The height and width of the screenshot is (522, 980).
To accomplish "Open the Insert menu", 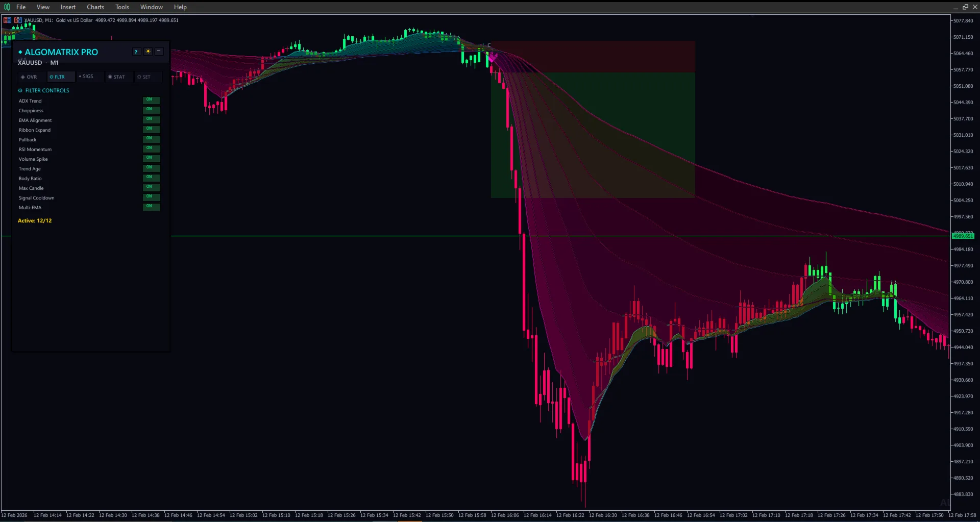I will tap(68, 7).
